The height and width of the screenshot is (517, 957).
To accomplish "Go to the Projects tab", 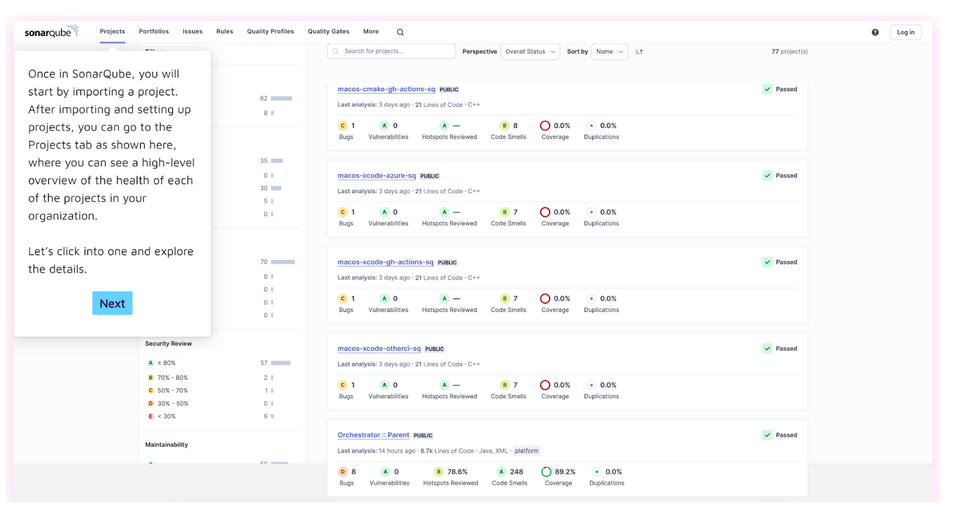I will click(x=112, y=32).
